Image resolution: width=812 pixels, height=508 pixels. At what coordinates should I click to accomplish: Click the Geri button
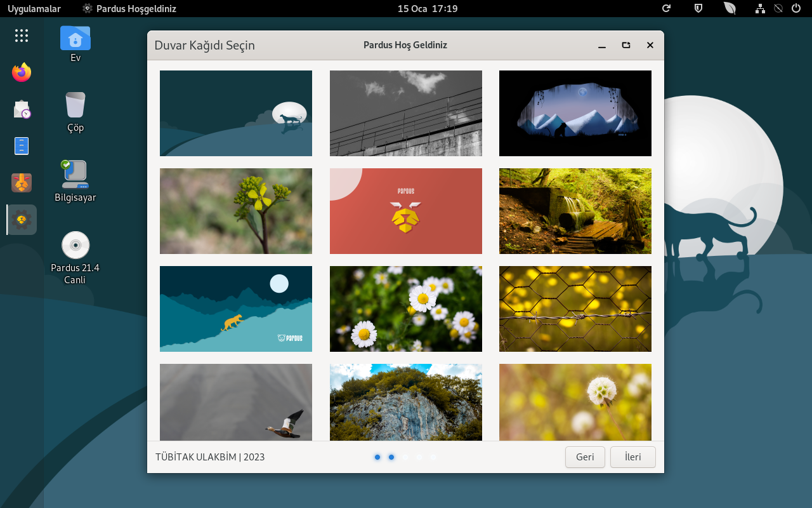[585, 457]
